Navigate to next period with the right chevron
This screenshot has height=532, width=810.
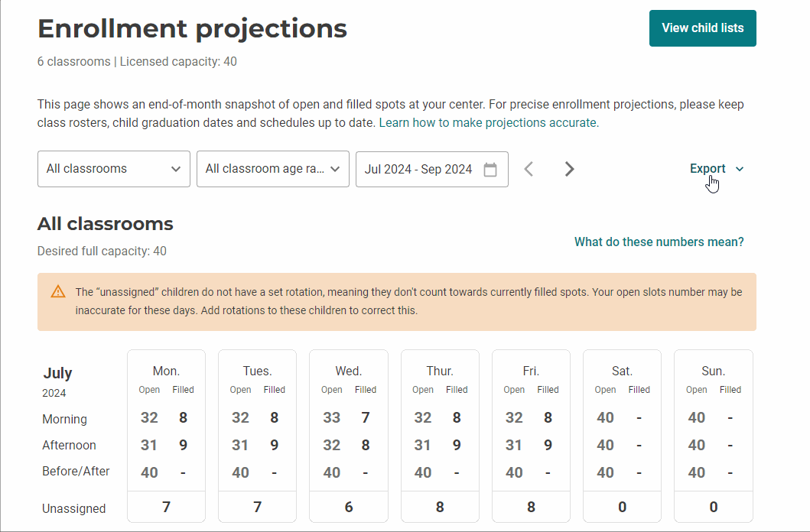coord(569,169)
